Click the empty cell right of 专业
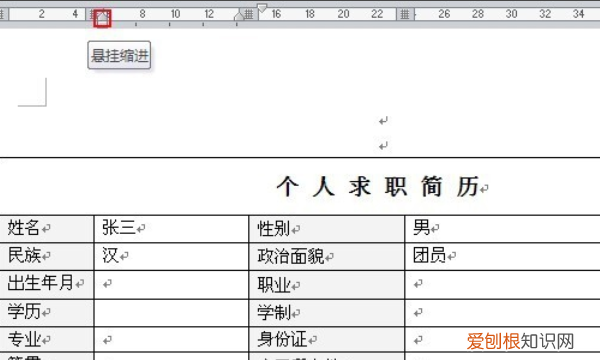This screenshot has width=600, height=360. (x=171, y=340)
